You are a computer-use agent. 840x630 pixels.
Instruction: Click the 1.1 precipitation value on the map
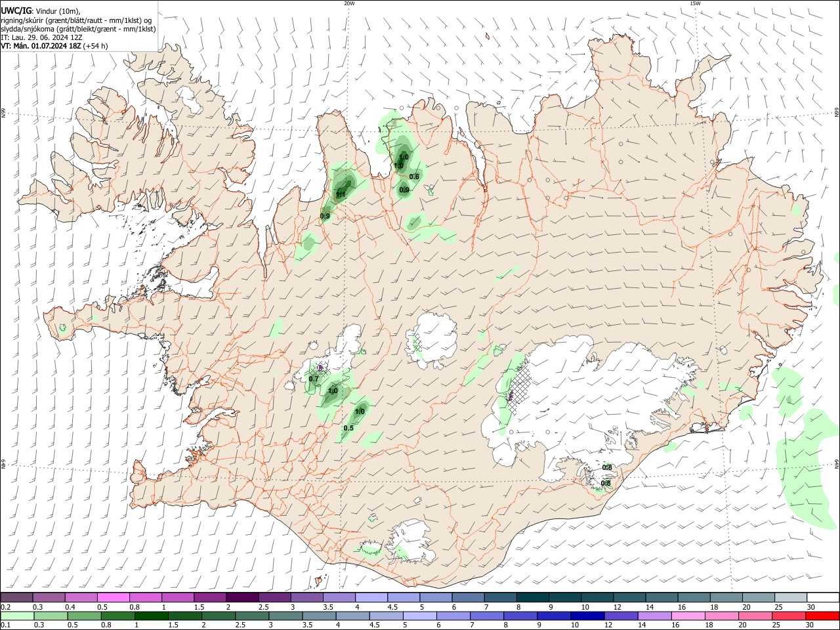tap(341, 195)
